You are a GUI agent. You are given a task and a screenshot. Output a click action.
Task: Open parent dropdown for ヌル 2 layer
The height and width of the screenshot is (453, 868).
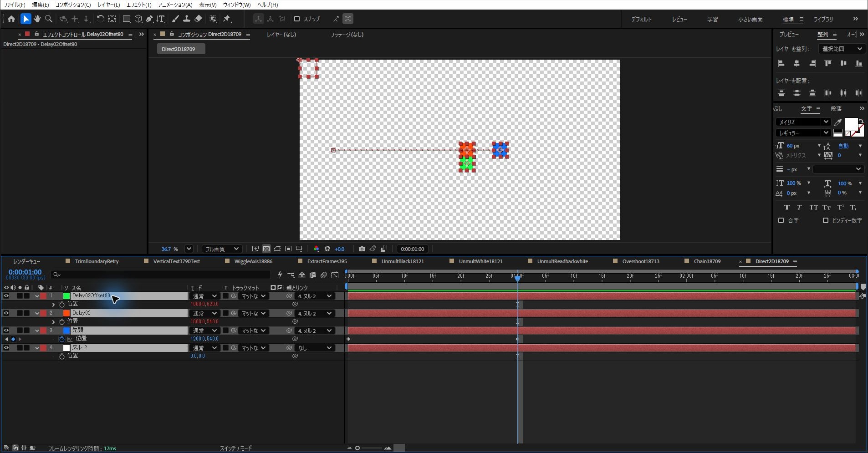click(x=315, y=348)
